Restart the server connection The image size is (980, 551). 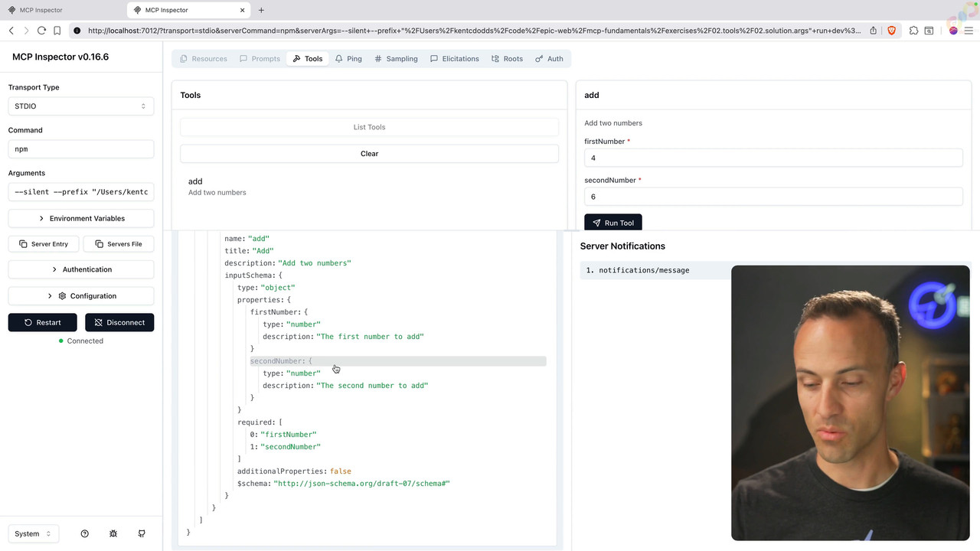[43, 322]
